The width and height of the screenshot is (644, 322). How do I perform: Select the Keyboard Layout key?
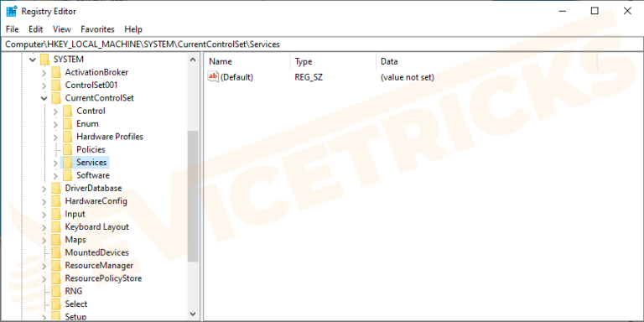click(x=96, y=226)
